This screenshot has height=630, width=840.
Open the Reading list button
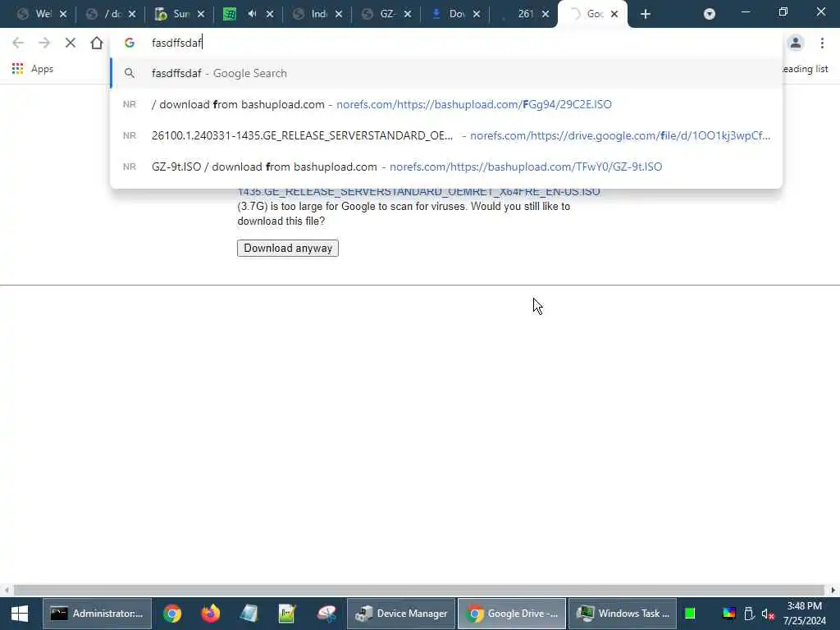coord(806,69)
